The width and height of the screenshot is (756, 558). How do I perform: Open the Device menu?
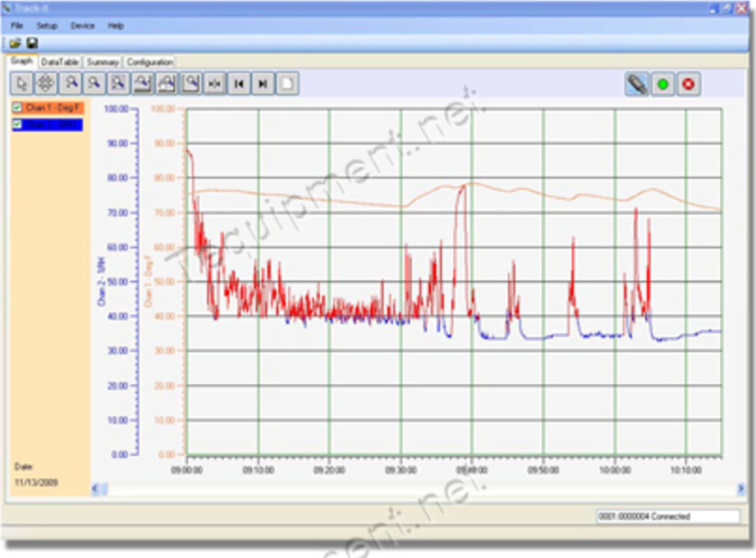tap(82, 26)
